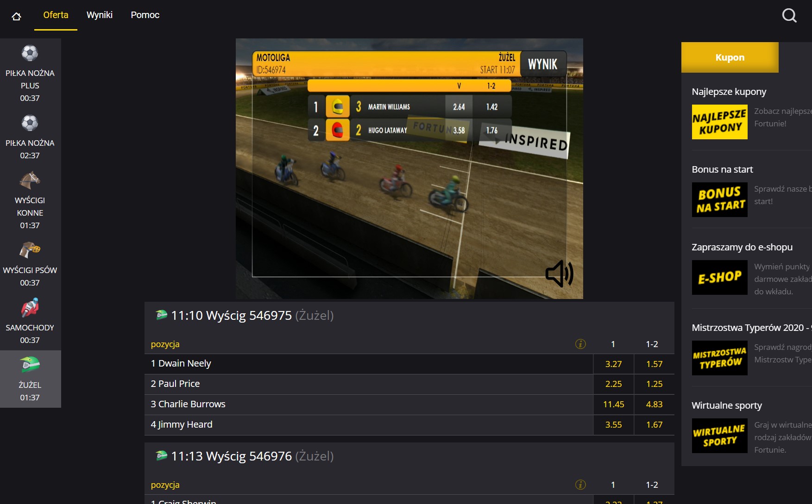Open Samochody racing driver icon

pyautogui.click(x=30, y=308)
